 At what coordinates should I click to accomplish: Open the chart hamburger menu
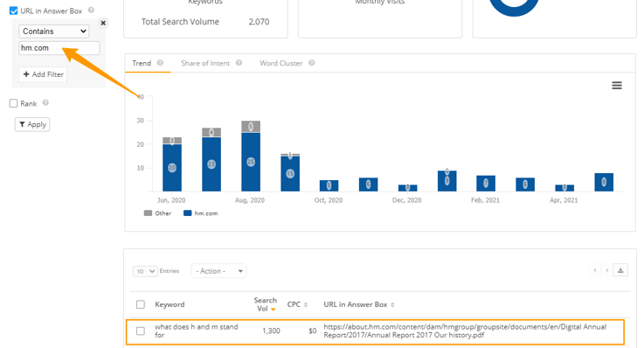click(x=617, y=86)
